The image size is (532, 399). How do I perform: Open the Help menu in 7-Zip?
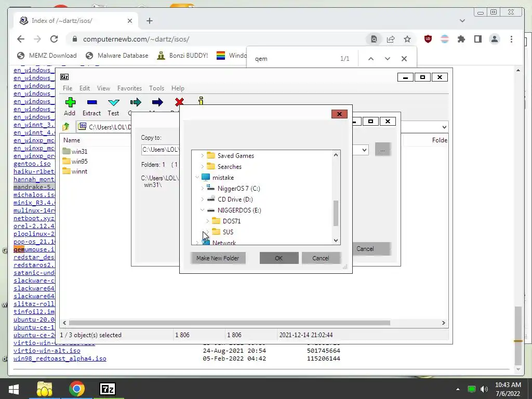pyautogui.click(x=178, y=88)
